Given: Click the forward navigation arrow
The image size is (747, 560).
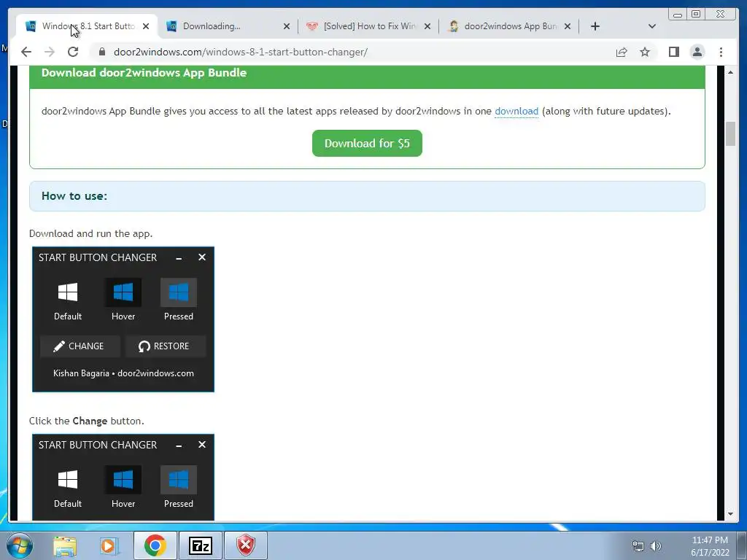Looking at the screenshot, I should coord(50,52).
